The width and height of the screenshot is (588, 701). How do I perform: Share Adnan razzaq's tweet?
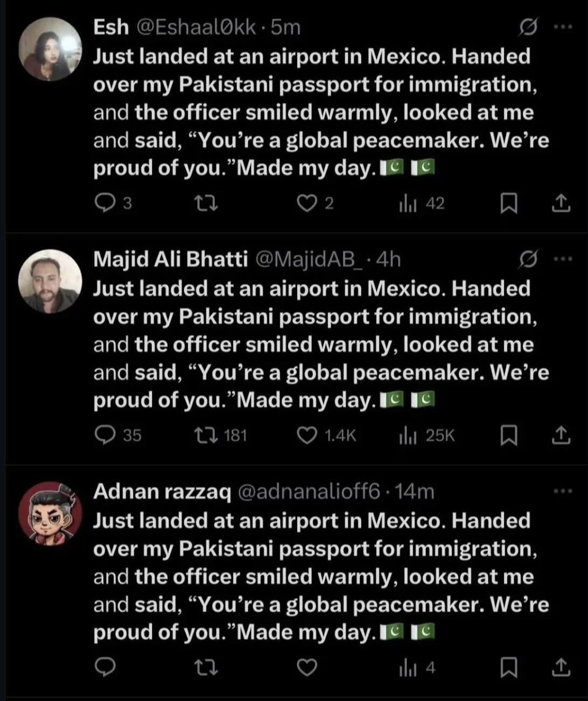click(561, 668)
